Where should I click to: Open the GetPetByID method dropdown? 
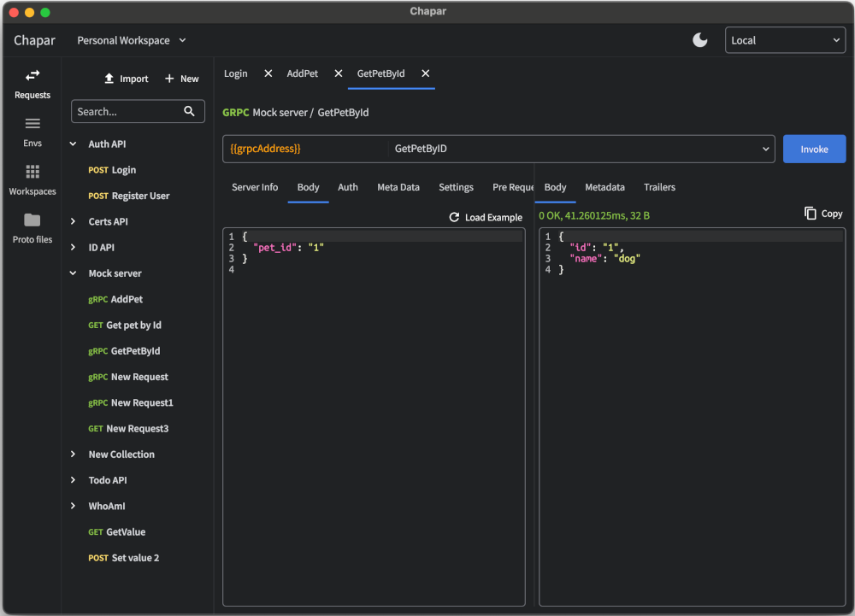pyautogui.click(x=581, y=149)
